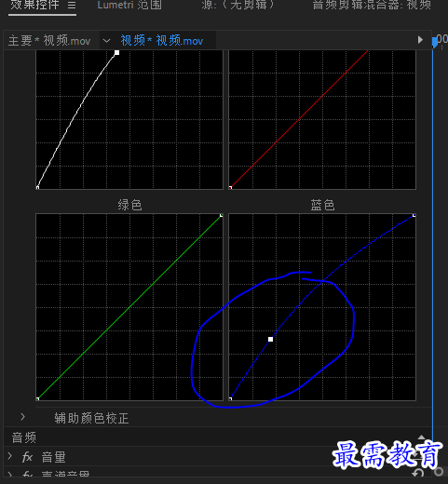
Task: Switch to the 源: (无剪辑) tab
Action: tap(238, 5)
